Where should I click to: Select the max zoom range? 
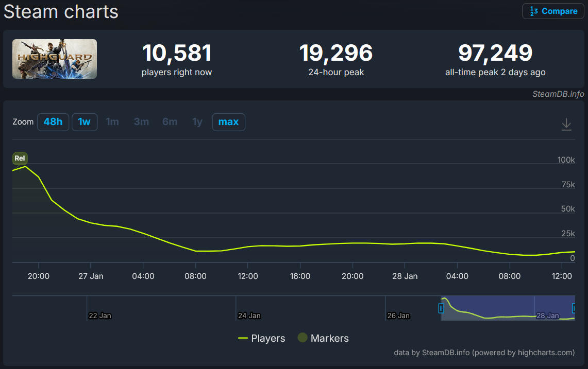[x=228, y=122]
